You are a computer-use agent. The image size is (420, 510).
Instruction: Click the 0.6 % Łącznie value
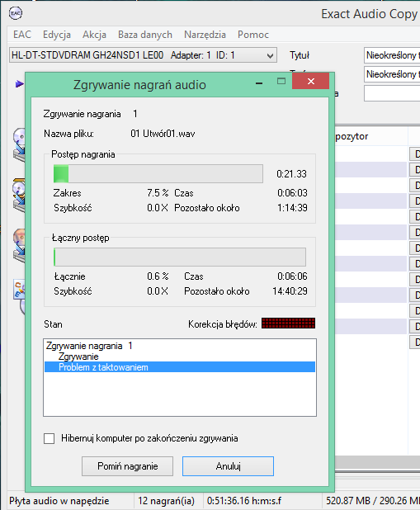point(158,276)
